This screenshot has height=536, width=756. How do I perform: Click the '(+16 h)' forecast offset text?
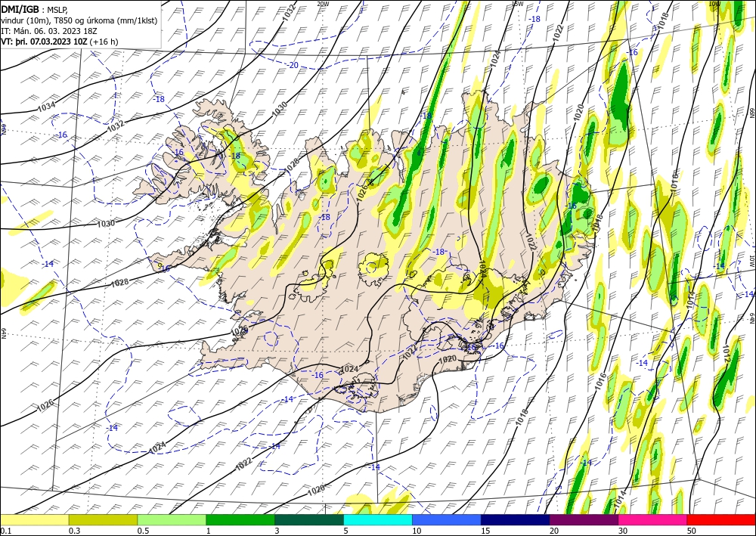[104, 42]
